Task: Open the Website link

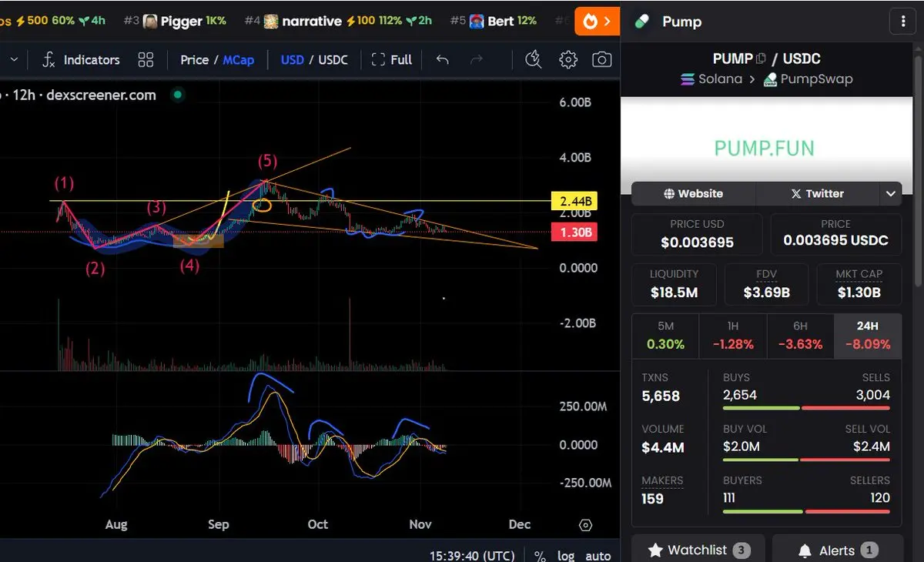Action: point(694,193)
